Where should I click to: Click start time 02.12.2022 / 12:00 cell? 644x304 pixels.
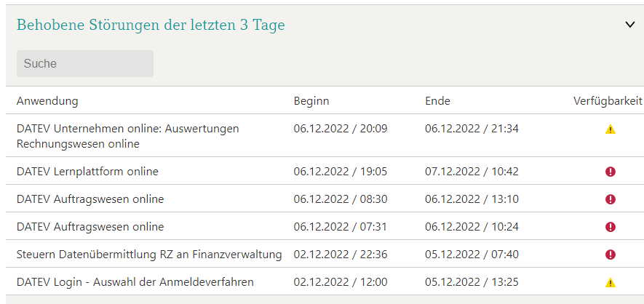pos(341,282)
